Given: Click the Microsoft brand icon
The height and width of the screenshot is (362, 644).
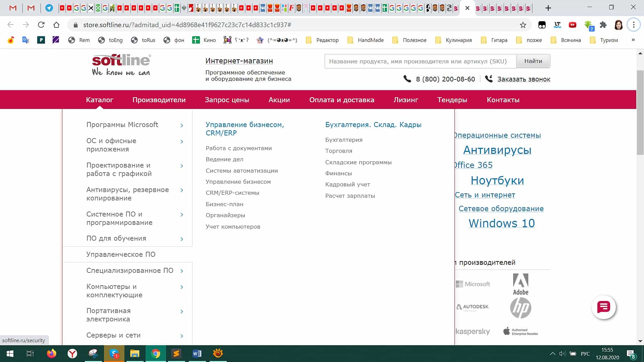Looking at the screenshot, I should click(x=472, y=283).
